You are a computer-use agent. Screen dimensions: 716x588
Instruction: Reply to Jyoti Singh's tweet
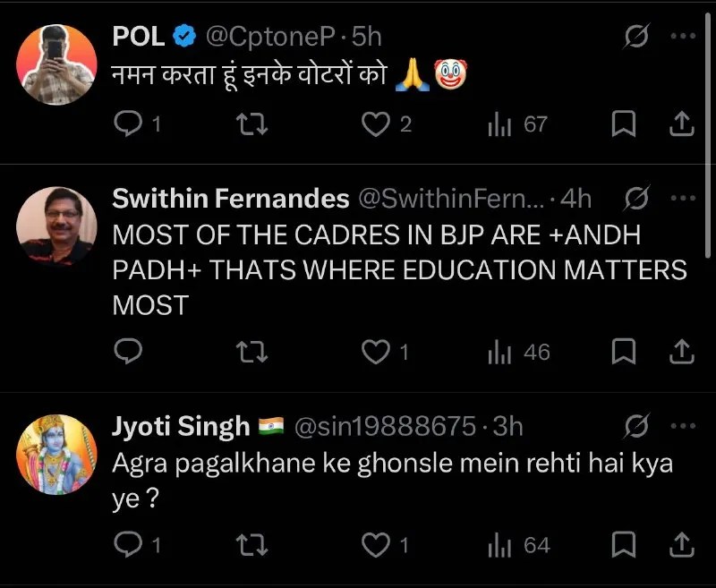click(x=130, y=544)
